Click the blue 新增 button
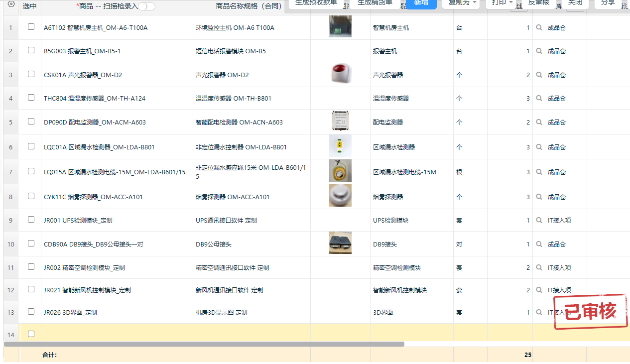The image size is (630, 364). (421, 3)
